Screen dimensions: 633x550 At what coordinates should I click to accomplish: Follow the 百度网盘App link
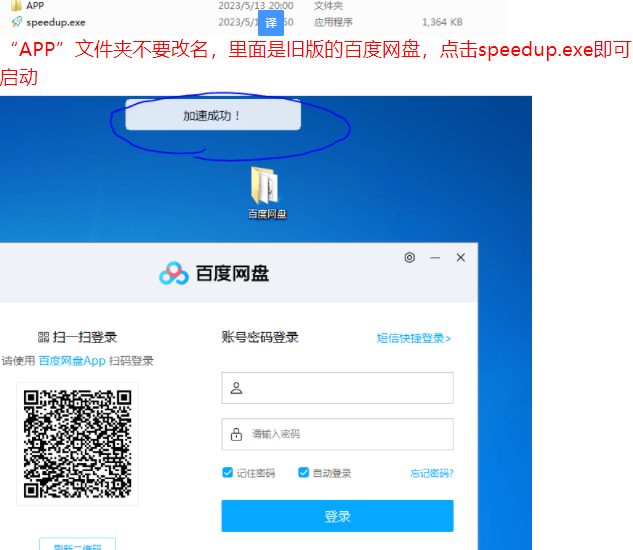[72, 361]
